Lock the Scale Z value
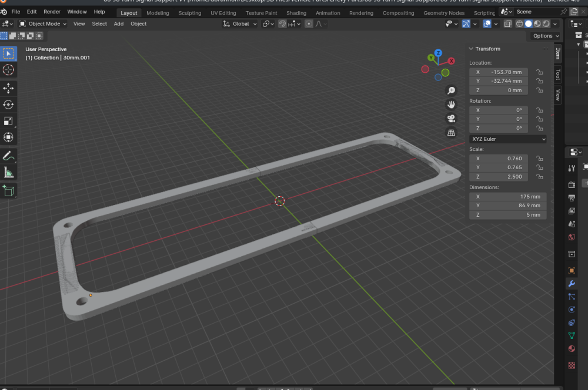Image resolution: width=588 pixels, height=390 pixels. pos(540,176)
